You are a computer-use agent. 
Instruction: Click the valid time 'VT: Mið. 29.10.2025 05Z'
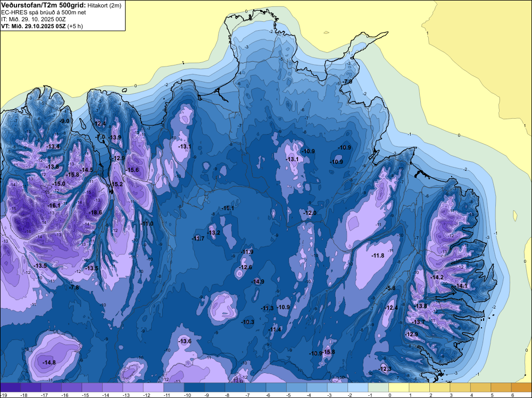pyautogui.click(x=33, y=26)
